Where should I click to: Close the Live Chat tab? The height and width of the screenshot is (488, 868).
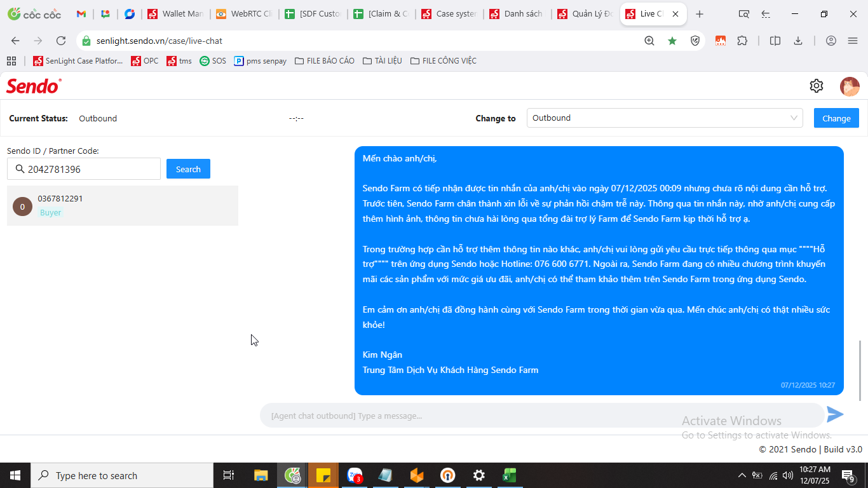(x=675, y=14)
